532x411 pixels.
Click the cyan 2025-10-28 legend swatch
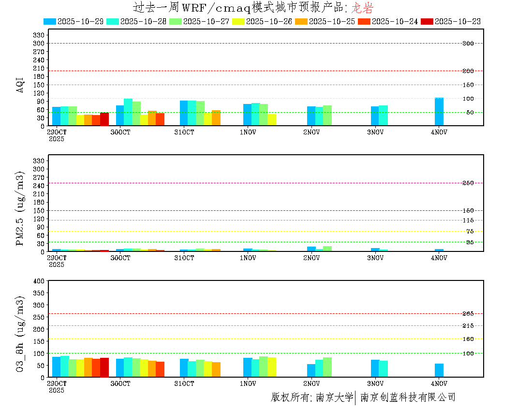[113, 21]
